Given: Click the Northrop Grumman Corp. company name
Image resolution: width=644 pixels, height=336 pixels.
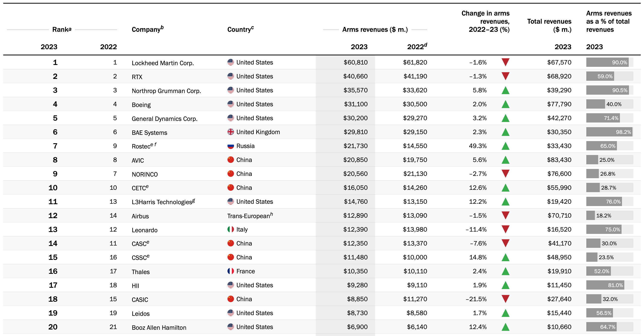Looking at the screenshot, I should tap(166, 91).
